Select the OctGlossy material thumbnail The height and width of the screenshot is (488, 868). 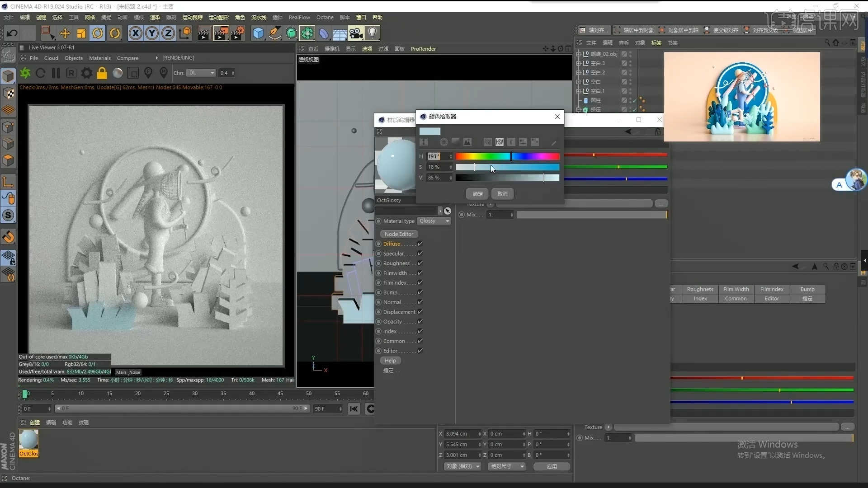point(28,443)
